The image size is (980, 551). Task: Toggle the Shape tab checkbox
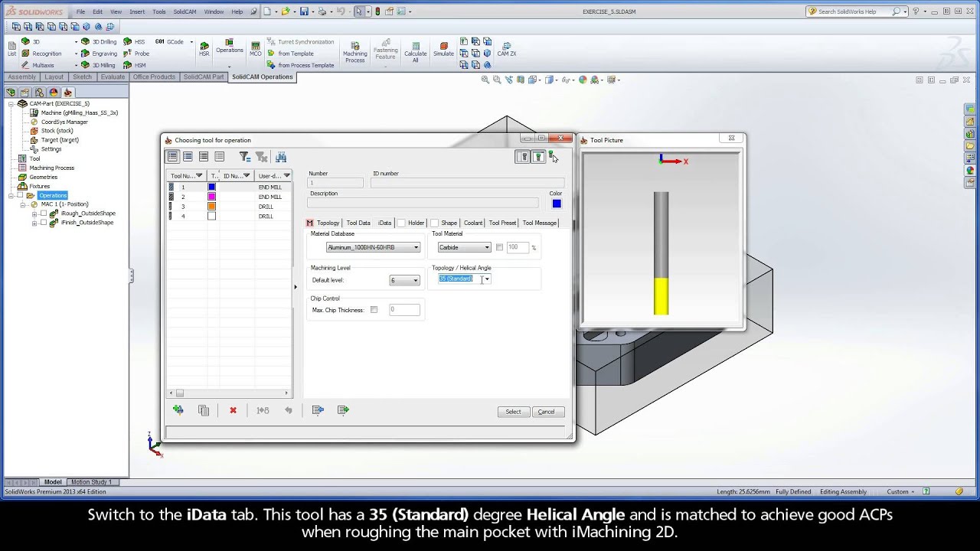tap(434, 223)
